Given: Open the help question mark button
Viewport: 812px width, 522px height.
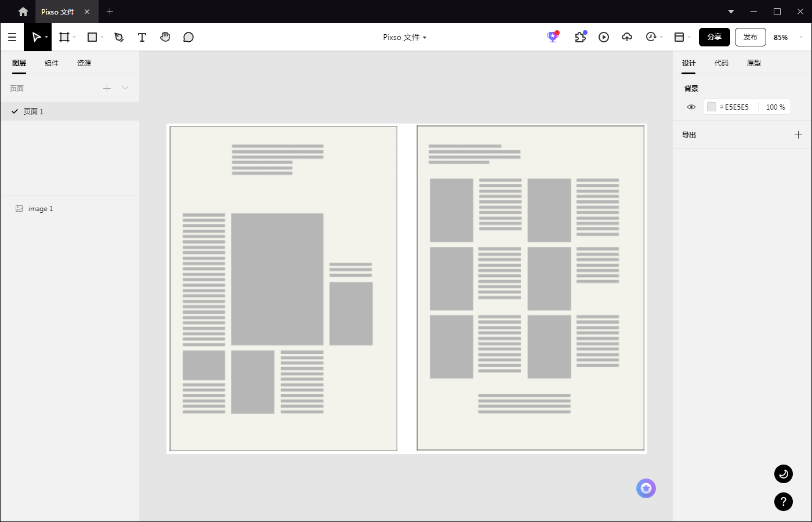Looking at the screenshot, I should (x=784, y=502).
